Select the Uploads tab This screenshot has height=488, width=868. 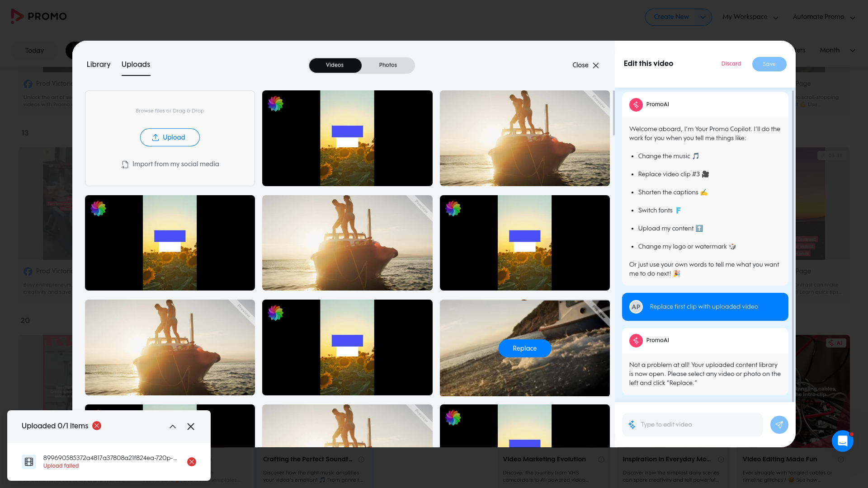point(136,64)
